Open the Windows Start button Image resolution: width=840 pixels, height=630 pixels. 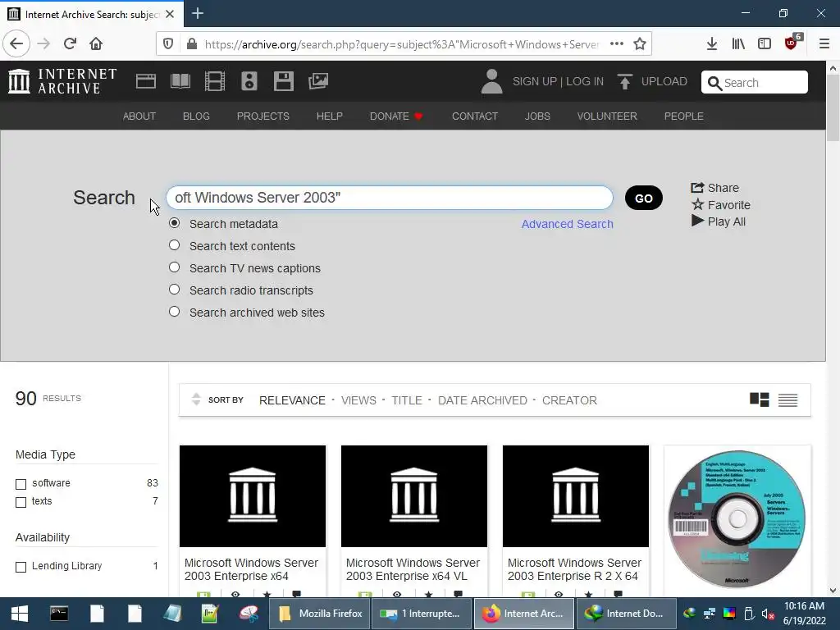tap(20, 614)
